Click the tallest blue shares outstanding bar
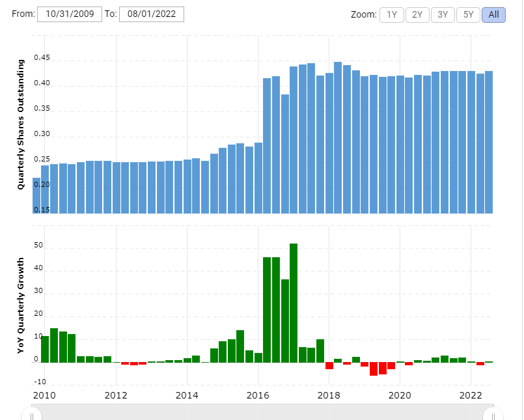The image size is (524, 420). [338, 137]
